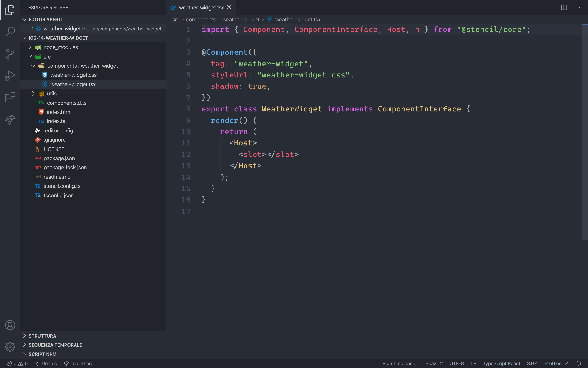
Task: Collapse components / weather-widget folder
Action: point(93,66)
